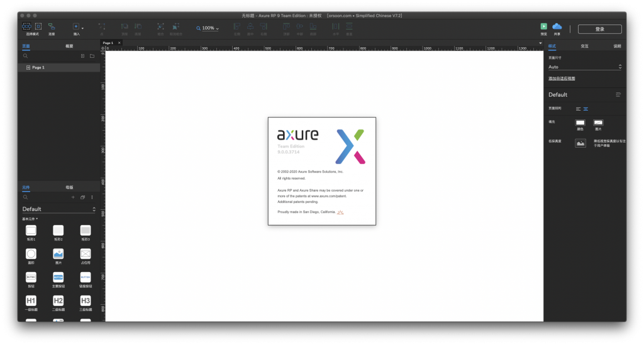Select the Rectangle 2 (矩形2) widget

coord(58,233)
